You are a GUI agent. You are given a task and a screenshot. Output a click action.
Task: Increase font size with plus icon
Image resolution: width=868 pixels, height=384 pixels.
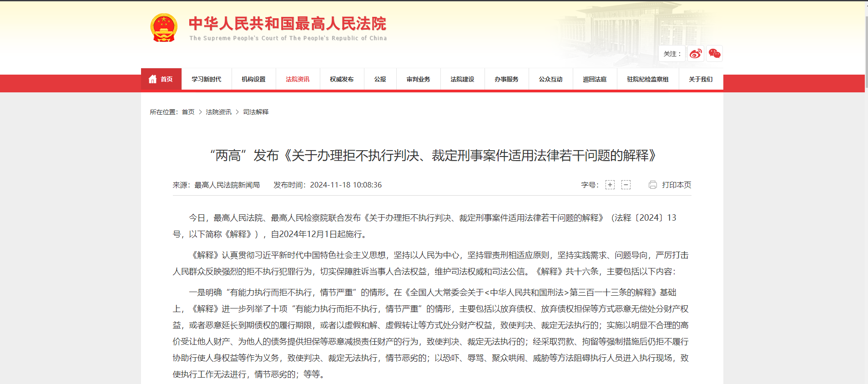610,185
